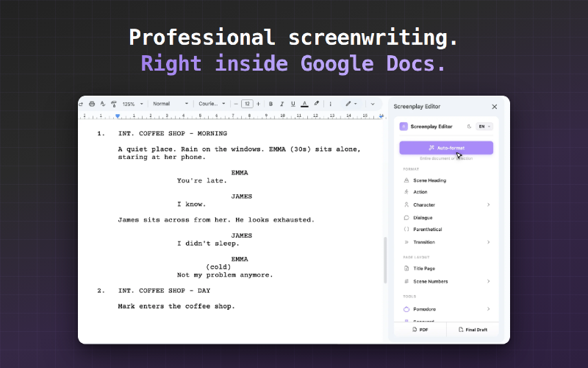The image size is (588, 368).
Task: Click the font size field showing 12
Action: pyautogui.click(x=247, y=104)
